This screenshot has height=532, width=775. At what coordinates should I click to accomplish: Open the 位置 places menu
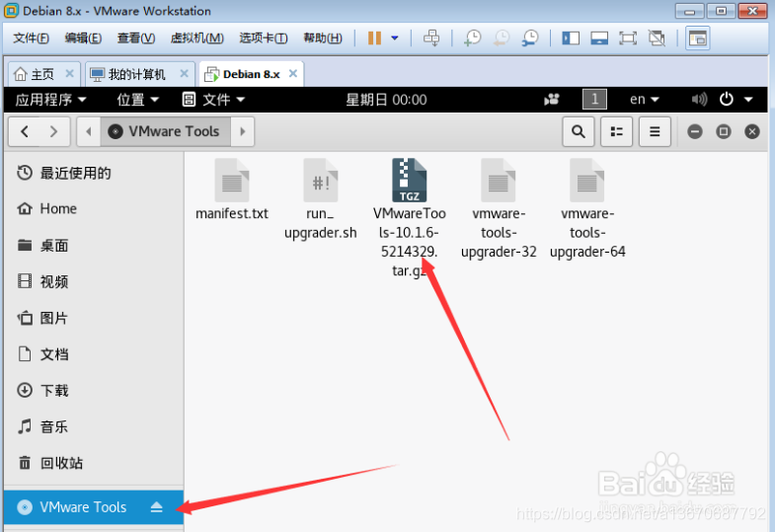pyautogui.click(x=138, y=100)
